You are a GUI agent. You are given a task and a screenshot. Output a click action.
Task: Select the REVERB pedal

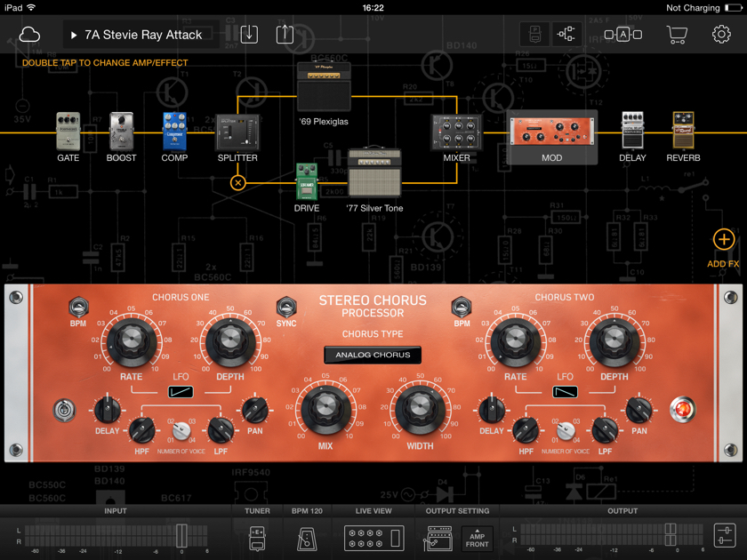(x=683, y=131)
